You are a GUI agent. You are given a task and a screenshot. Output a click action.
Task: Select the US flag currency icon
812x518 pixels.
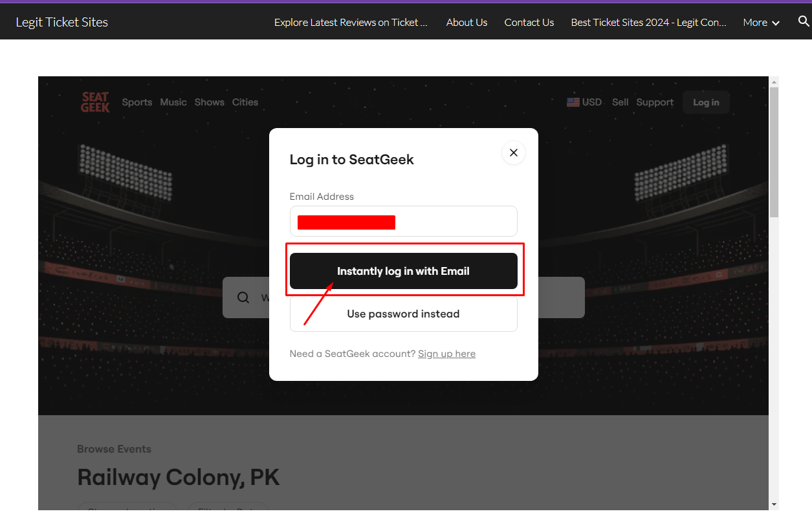(x=573, y=102)
